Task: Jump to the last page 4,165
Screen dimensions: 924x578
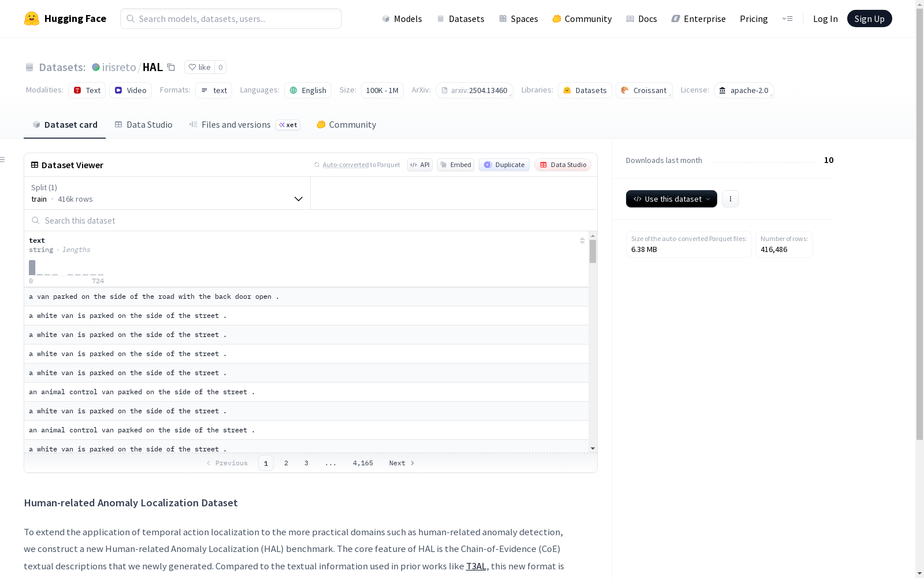Action: pos(363,463)
